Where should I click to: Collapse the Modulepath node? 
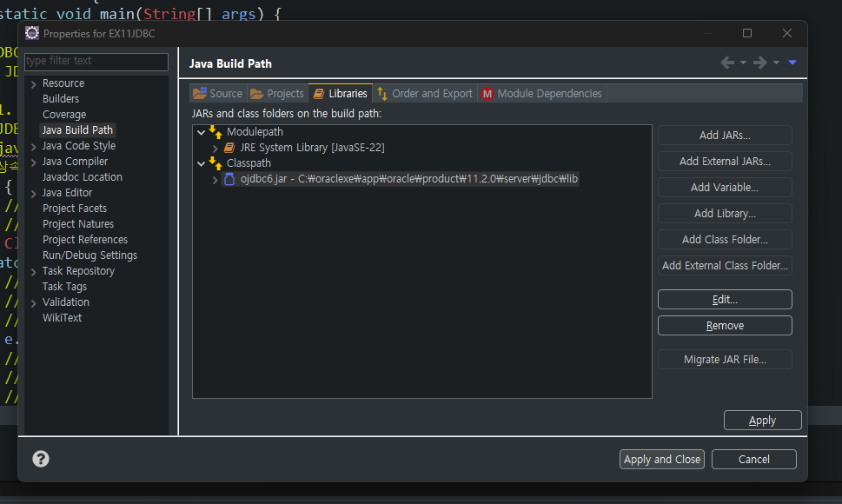click(x=202, y=132)
